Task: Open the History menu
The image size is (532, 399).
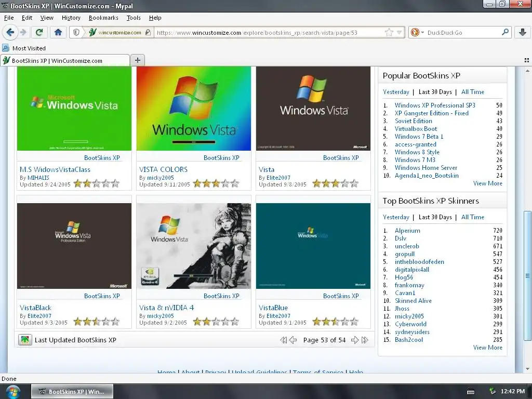Action: click(71, 18)
